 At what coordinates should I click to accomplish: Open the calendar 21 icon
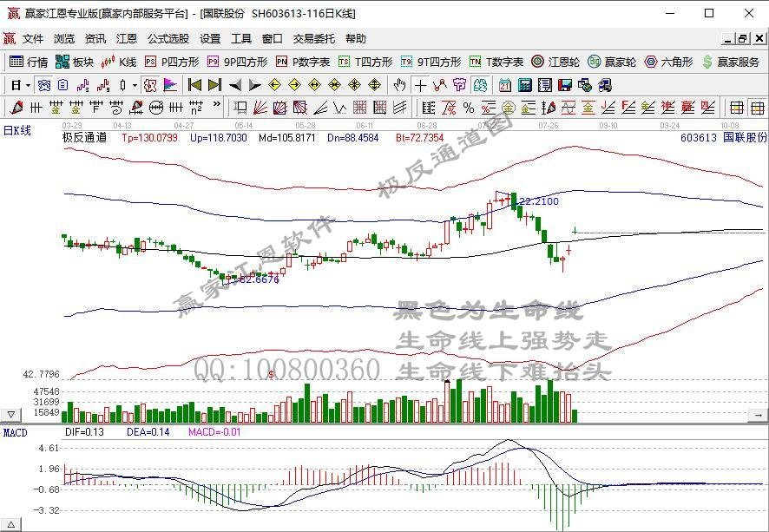504,86
